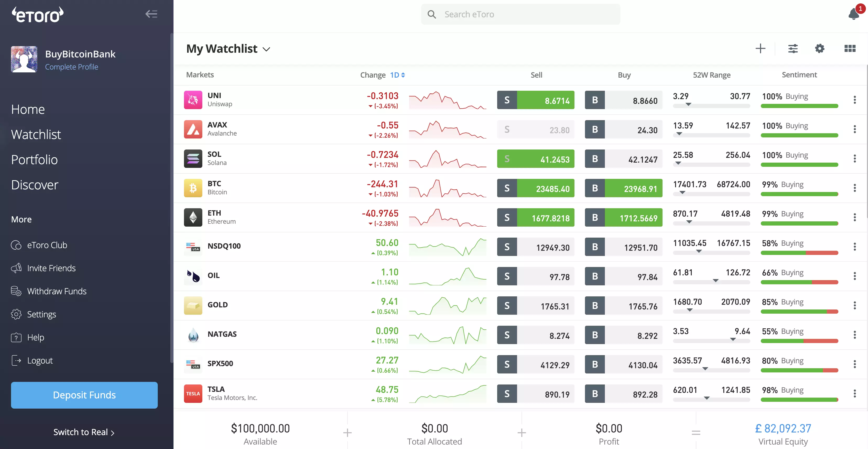Click the OIL drop icon
The height and width of the screenshot is (449, 868).
click(193, 276)
